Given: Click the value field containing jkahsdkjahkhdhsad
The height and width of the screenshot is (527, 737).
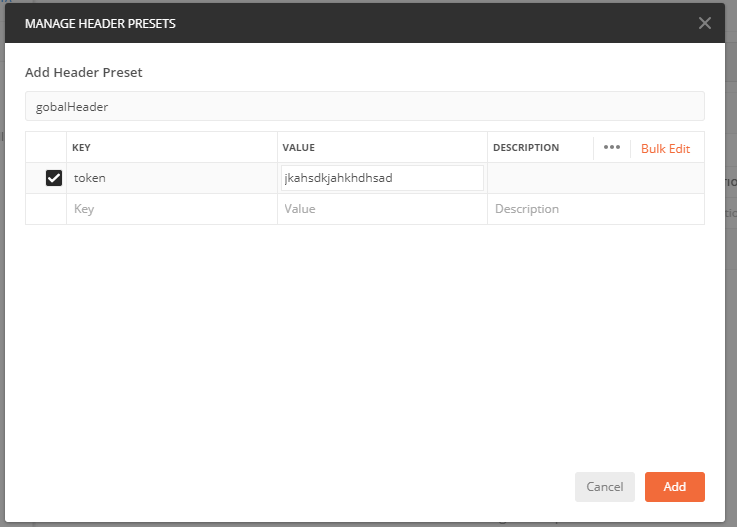Looking at the screenshot, I should 382,178.
